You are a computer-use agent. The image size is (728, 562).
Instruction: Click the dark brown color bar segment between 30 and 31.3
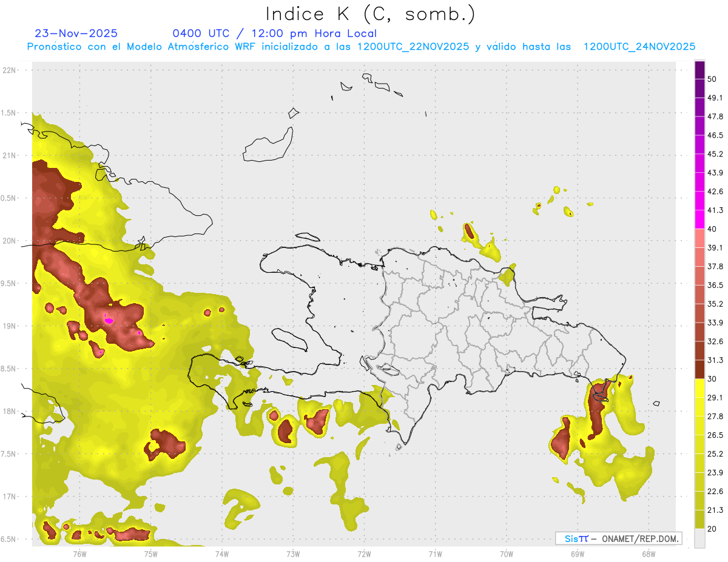coord(699,369)
